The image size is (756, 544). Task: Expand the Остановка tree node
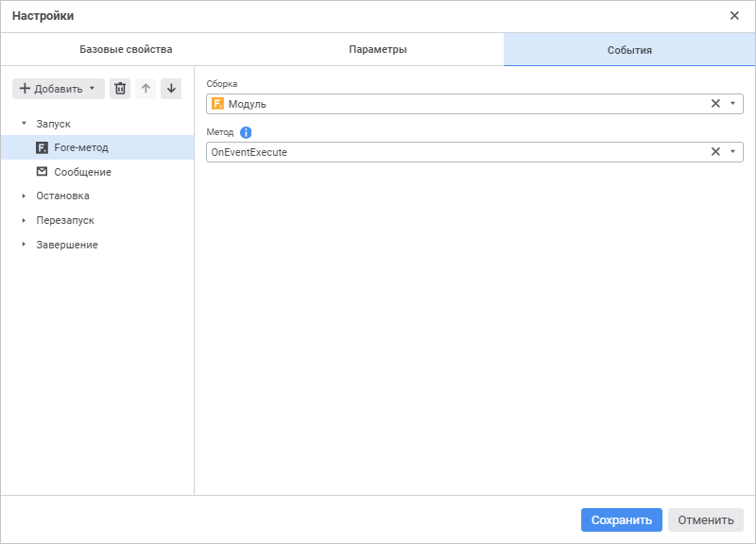pos(24,195)
